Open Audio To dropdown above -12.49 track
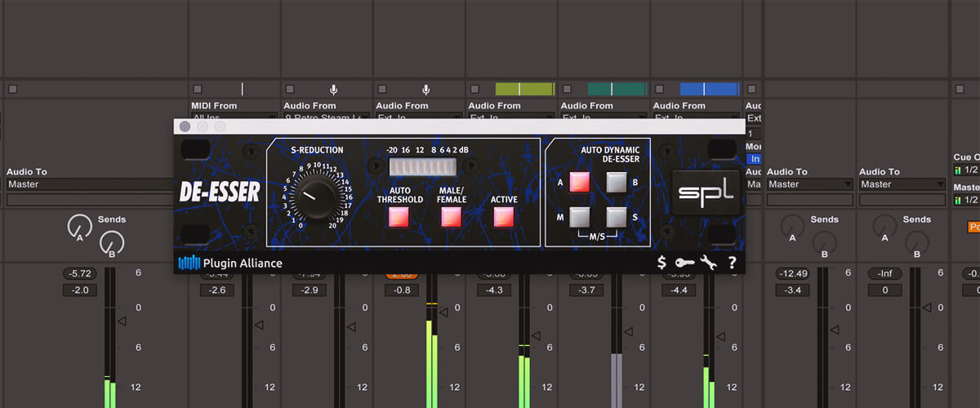The height and width of the screenshot is (408, 980). (x=811, y=184)
